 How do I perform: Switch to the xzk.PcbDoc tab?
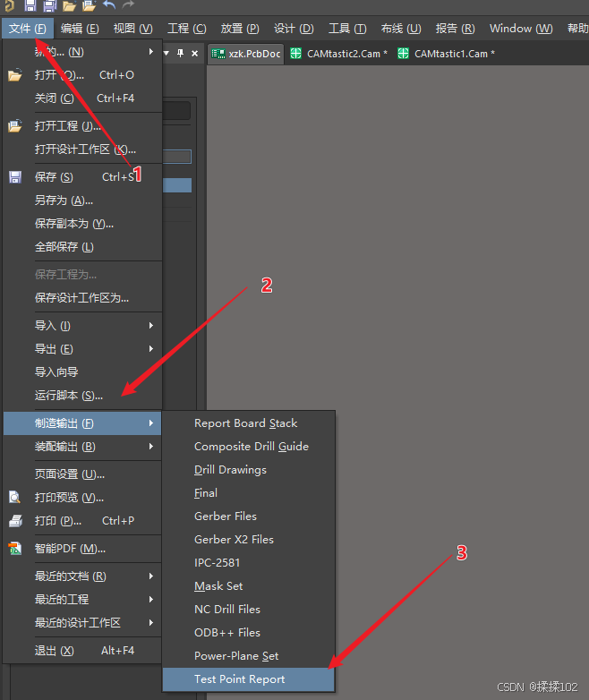(246, 54)
